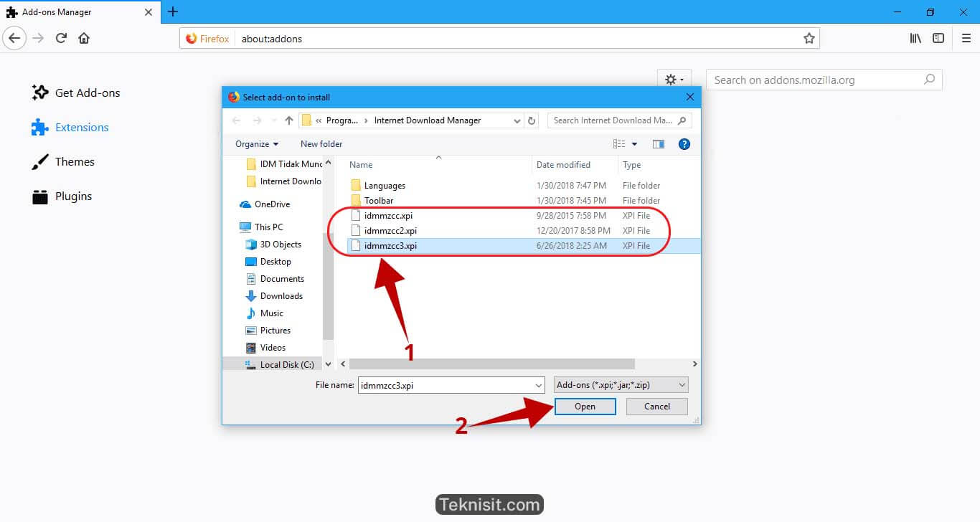Click the Open button

pyautogui.click(x=585, y=407)
